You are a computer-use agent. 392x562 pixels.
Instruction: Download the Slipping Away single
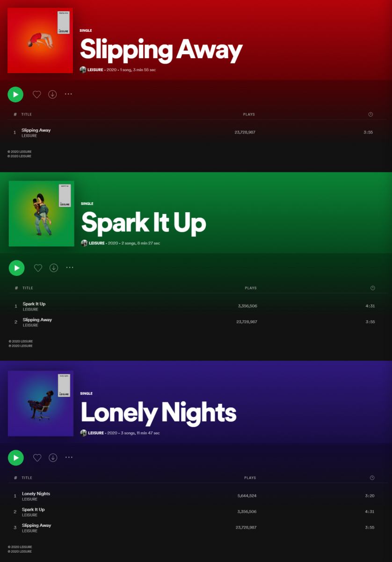click(52, 94)
